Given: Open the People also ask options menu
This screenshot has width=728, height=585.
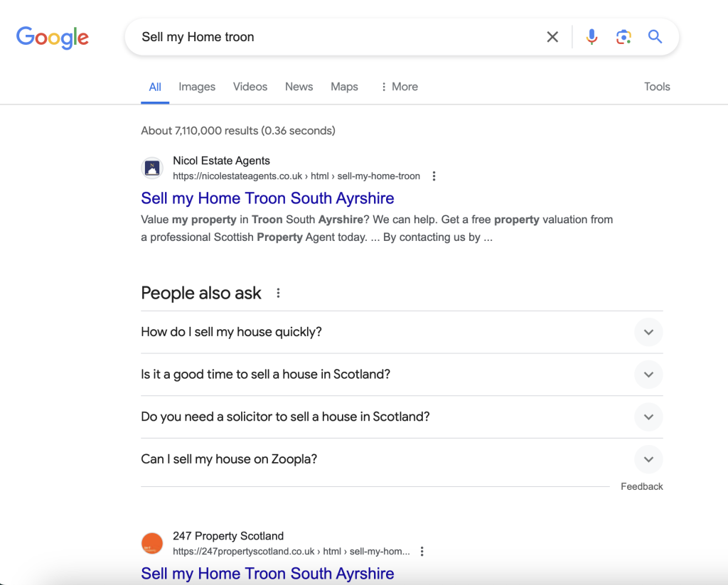Looking at the screenshot, I should click(x=278, y=292).
